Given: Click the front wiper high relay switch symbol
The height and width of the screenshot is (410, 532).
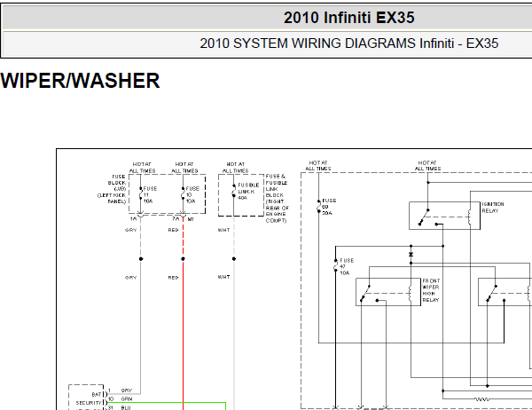Looking at the screenshot, I should (x=365, y=293).
